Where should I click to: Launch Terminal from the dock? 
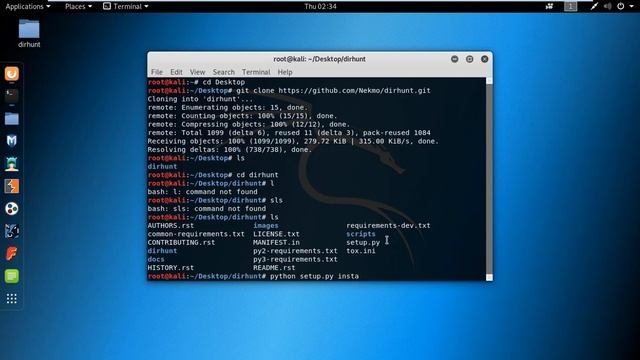[x=11, y=96]
